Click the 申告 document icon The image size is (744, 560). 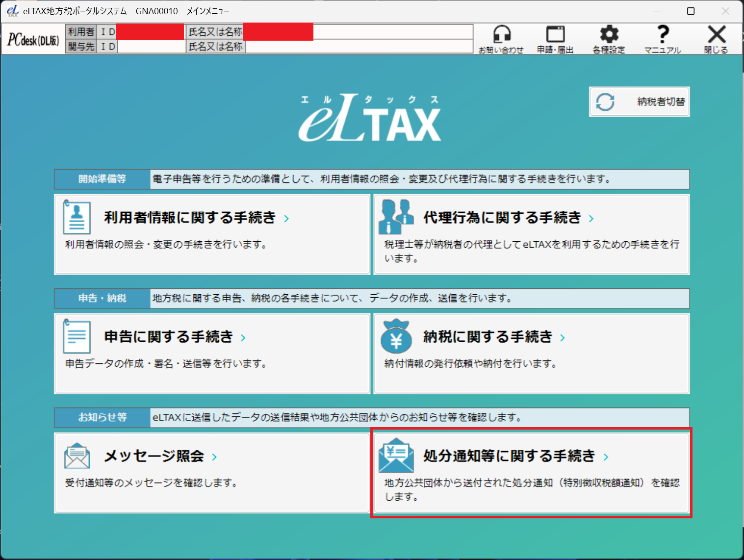click(x=77, y=336)
